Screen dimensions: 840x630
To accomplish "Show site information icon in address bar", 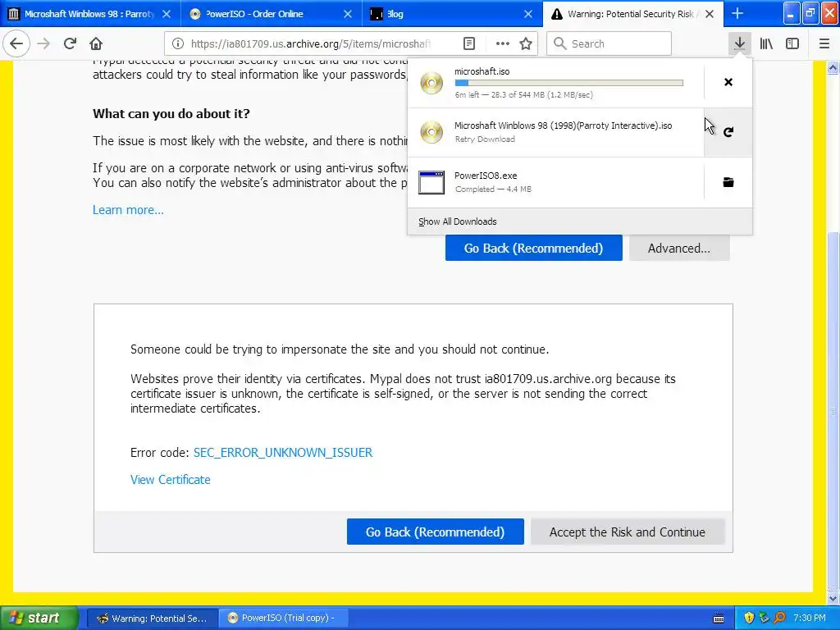I will tap(178, 44).
